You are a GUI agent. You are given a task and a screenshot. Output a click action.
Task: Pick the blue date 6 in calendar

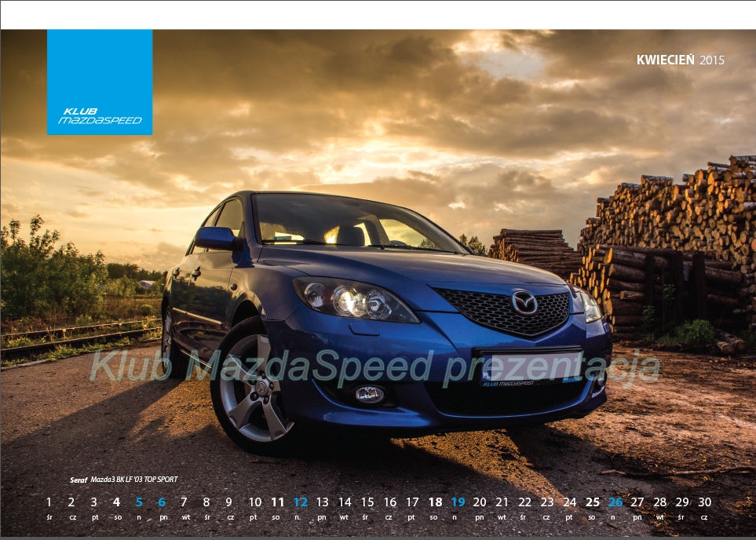(x=162, y=502)
